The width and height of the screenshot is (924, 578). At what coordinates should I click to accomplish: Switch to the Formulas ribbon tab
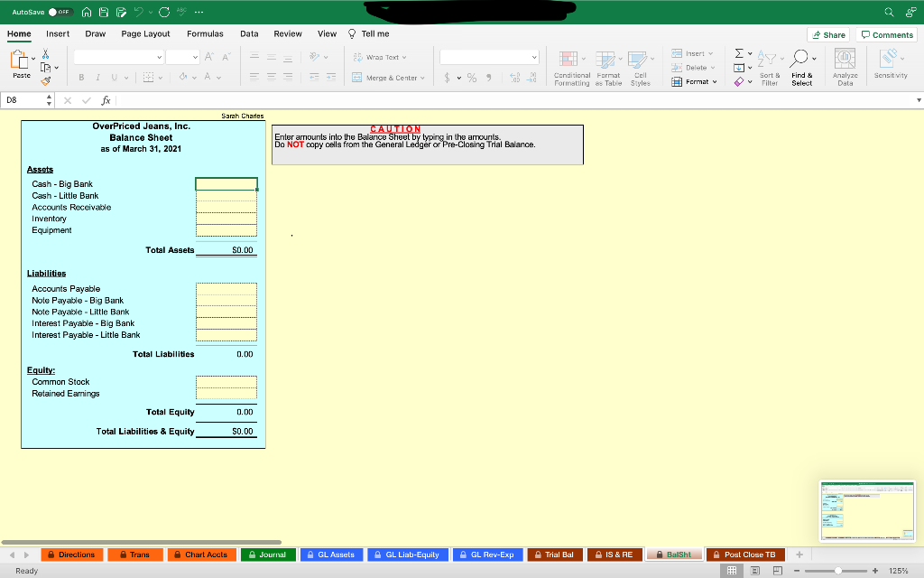click(205, 33)
